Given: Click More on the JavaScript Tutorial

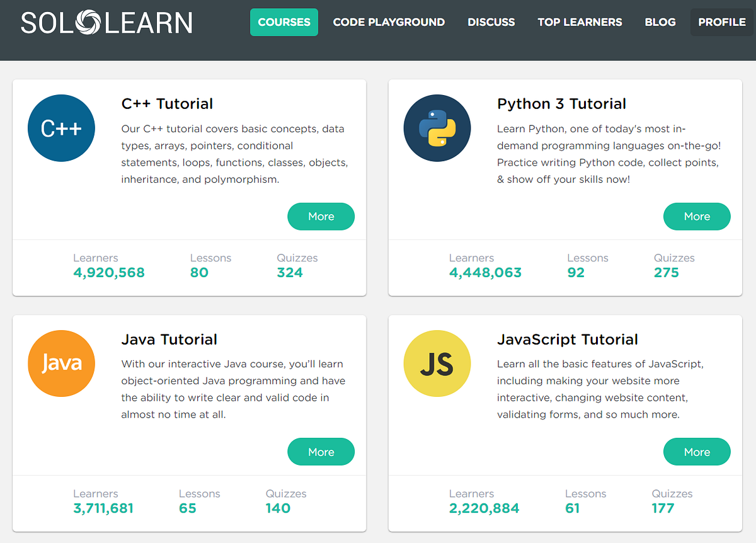Looking at the screenshot, I should tap(697, 452).
